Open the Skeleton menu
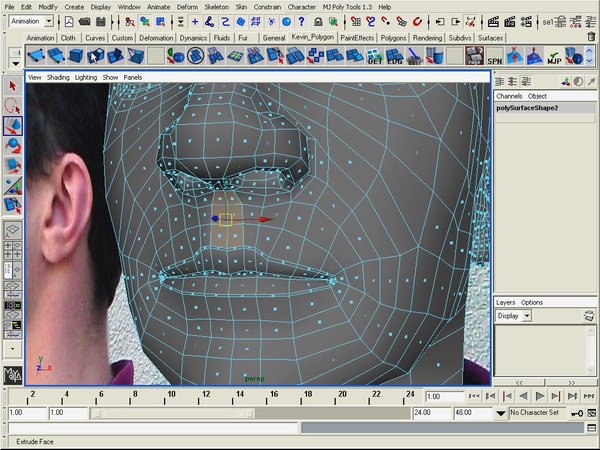This screenshot has height=450, width=600. [x=217, y=7]
